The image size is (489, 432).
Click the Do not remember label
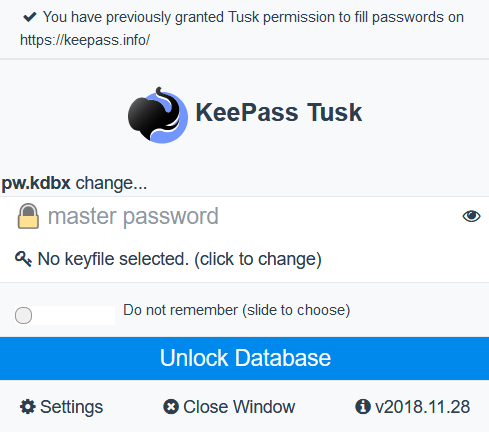coord(237,310)
